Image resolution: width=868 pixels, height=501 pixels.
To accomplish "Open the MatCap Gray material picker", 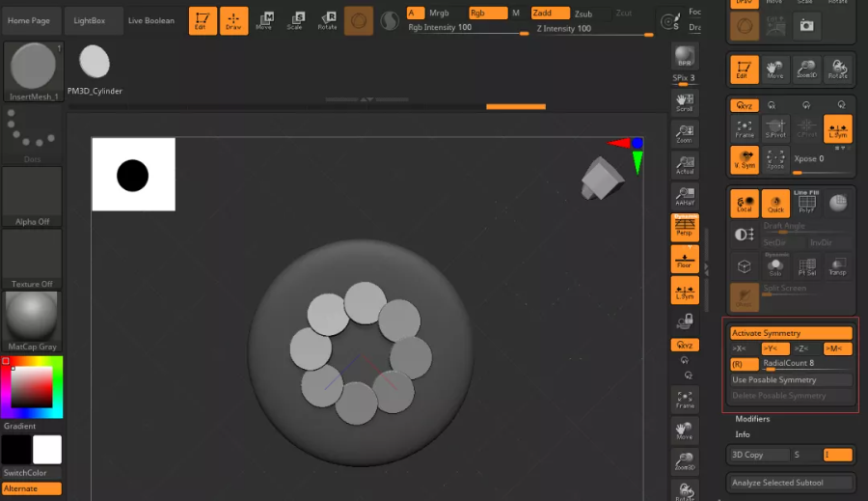I will pos(32,321).
